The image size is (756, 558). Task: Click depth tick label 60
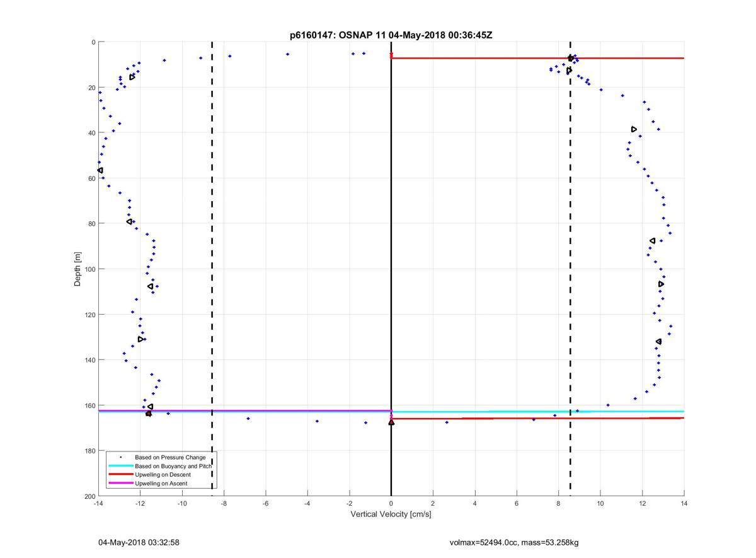pyautogui.click(x=91, y=178)
